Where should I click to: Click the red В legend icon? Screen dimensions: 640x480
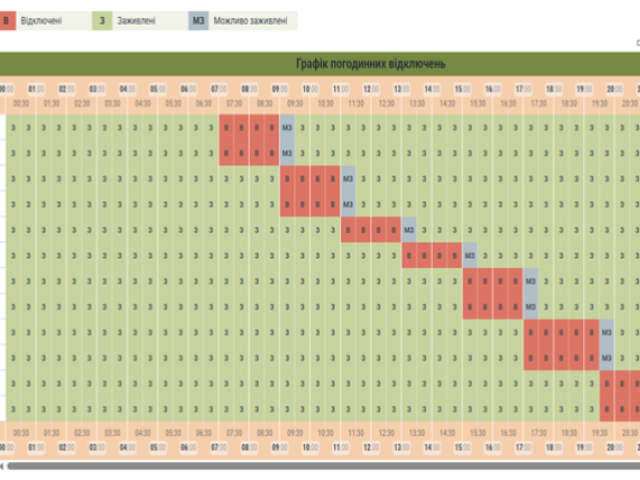click(x=7, y=20)
